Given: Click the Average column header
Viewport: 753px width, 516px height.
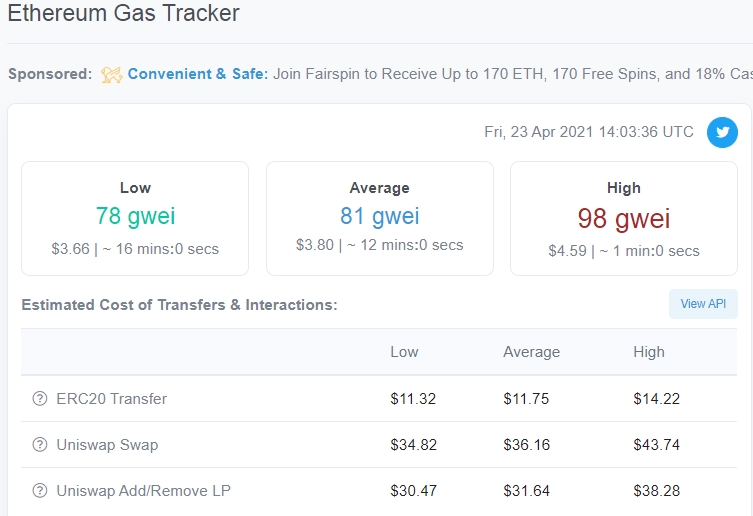Looking at the screenshot, I should click(x=531, y=352).
